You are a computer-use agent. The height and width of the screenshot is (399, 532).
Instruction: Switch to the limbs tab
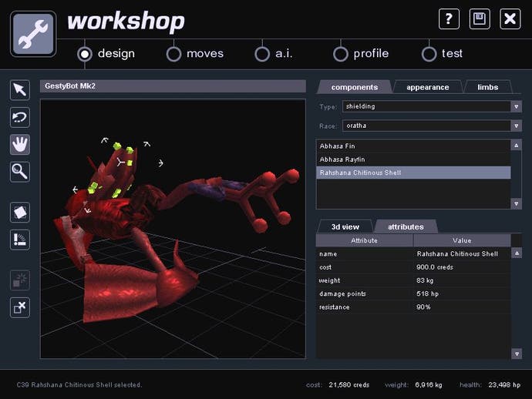coord(488,87)
